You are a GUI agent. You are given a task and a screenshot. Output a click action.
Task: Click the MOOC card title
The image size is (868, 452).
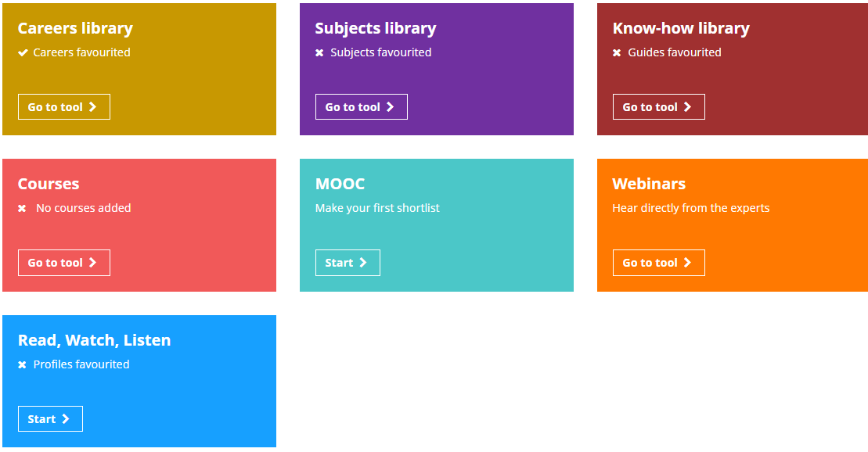tap(340, 184)
